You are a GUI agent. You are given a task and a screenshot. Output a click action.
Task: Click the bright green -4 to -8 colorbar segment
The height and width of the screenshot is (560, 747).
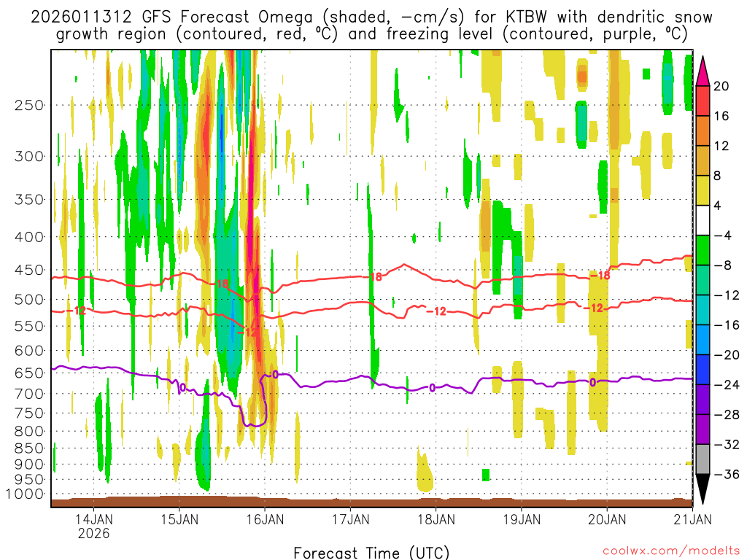(x=703, y=251)
